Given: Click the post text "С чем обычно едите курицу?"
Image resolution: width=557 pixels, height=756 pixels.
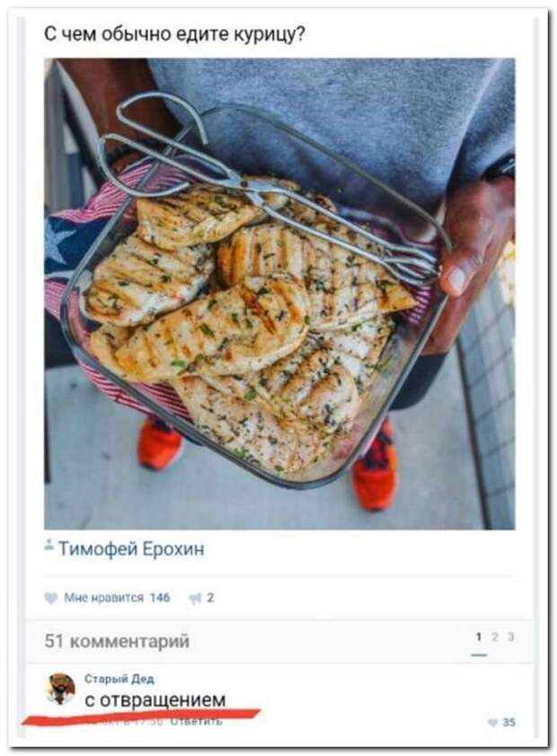Looking at the screenshot, I should tap(174, 34).
